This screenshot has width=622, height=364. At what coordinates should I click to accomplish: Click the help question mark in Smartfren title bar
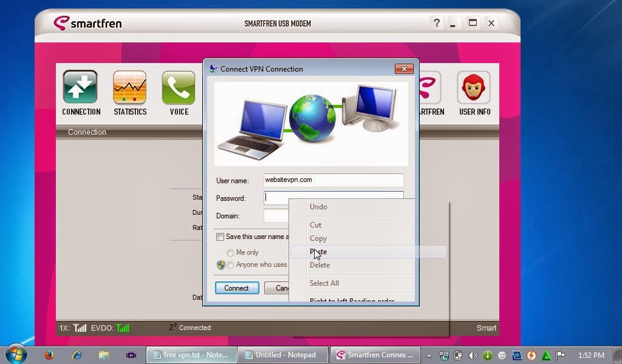437,23
